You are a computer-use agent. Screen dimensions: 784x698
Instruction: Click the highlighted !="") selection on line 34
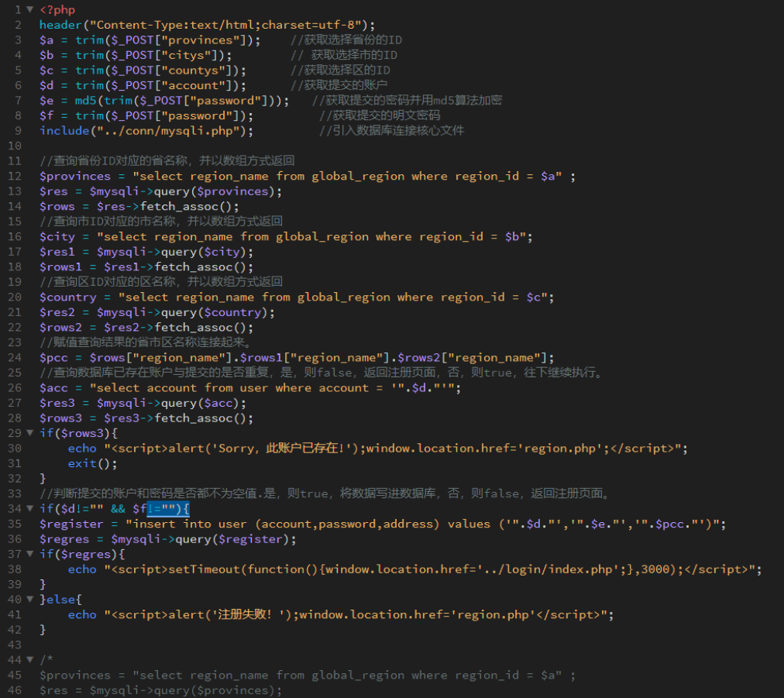click(168, 509)
